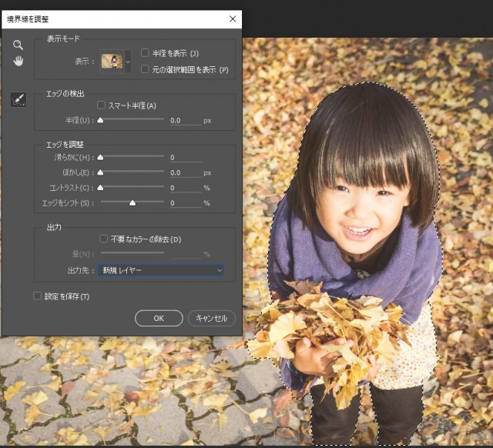493x448 pixels.
Task: Toggle the スマート半径 (A) checkbox
Action: 102,105
